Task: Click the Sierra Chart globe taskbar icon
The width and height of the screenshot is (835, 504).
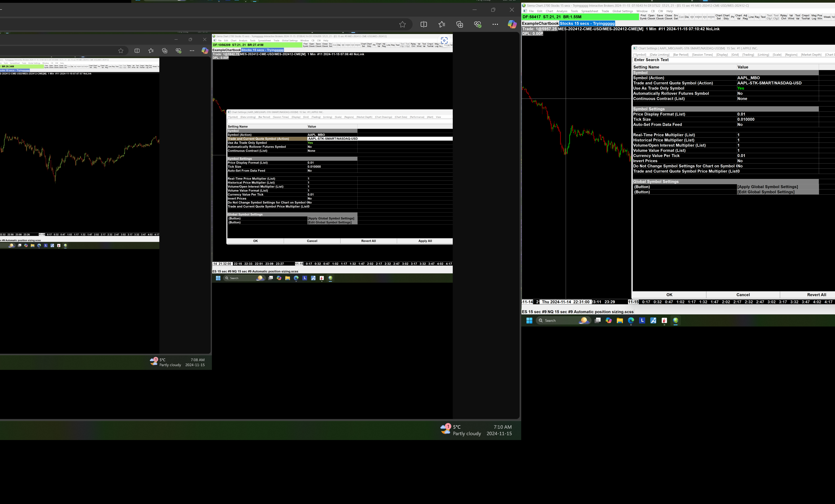Action: 675,320
